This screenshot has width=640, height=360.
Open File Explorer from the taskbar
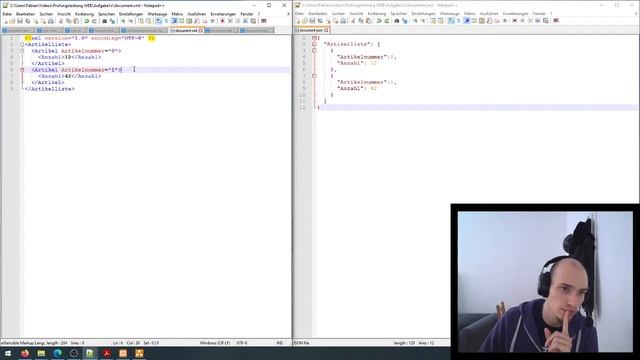coord(41,353)
